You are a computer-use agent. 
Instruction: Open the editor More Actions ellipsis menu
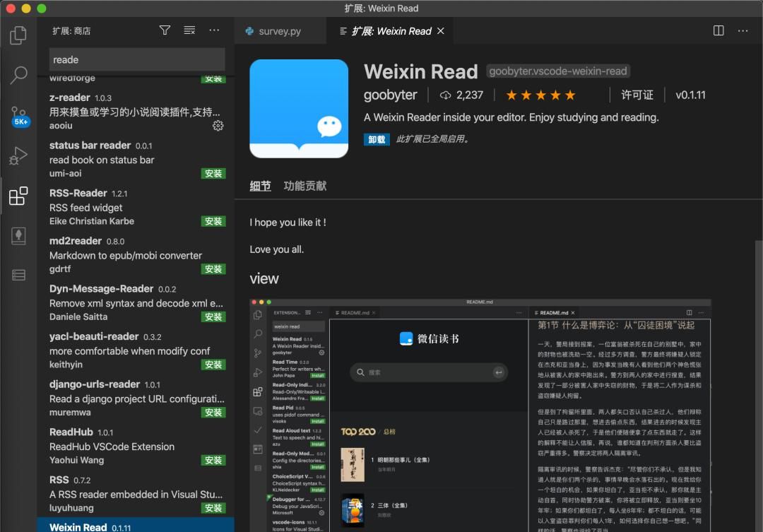coord(743,30)
